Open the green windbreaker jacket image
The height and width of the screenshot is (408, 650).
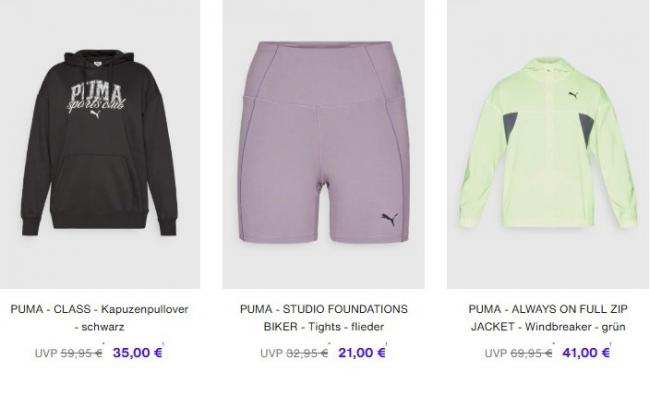[x=548, y=144]
